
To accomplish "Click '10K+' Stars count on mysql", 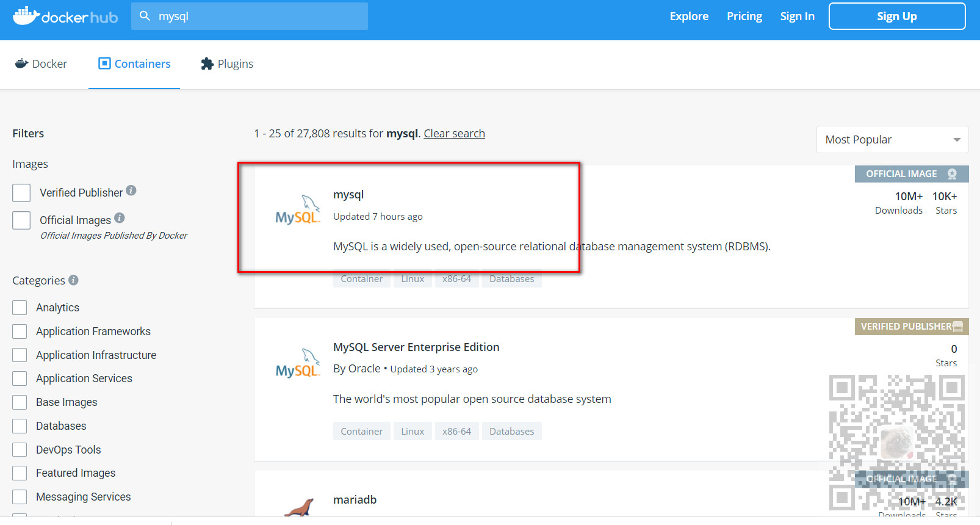I will [x=945, y=197].
